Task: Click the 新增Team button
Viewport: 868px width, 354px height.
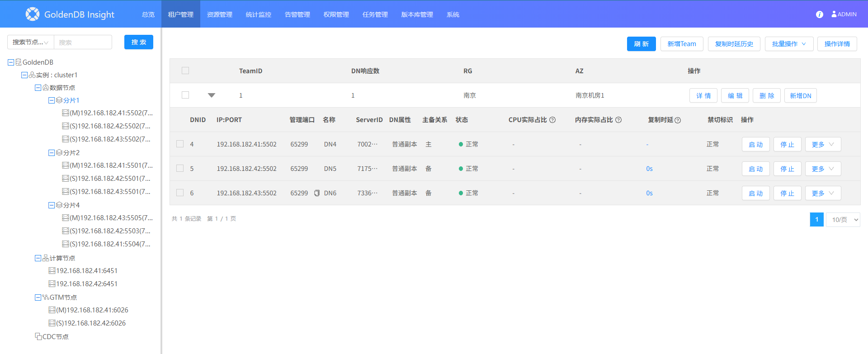Action: [x=682, y=44]
